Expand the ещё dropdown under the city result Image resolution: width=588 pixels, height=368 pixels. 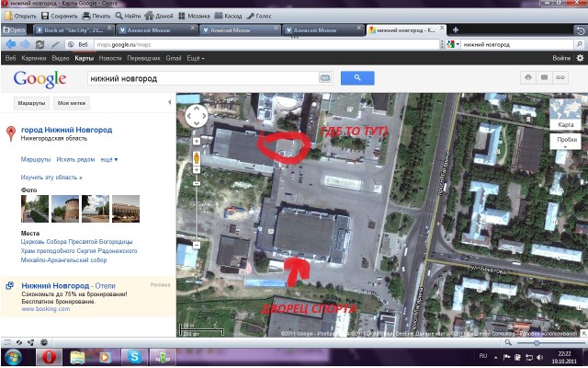coord(108,159)
